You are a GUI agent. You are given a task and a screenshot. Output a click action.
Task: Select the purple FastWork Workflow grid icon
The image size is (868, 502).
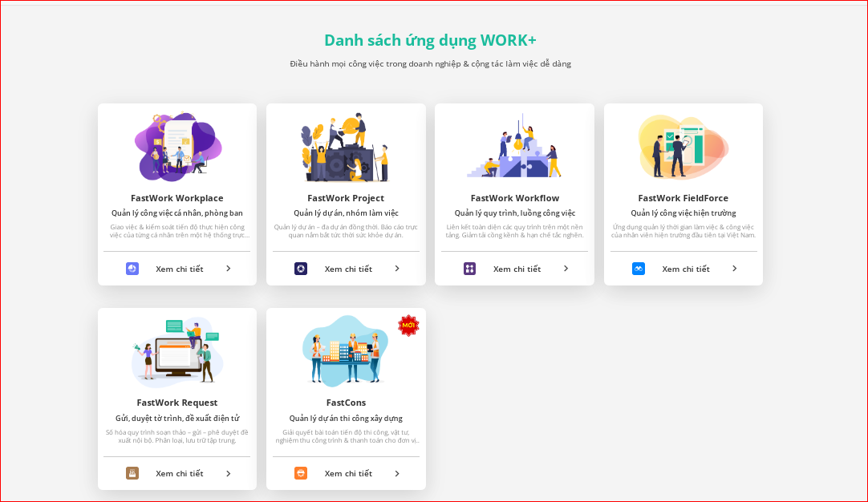click(x=469, y=269)
